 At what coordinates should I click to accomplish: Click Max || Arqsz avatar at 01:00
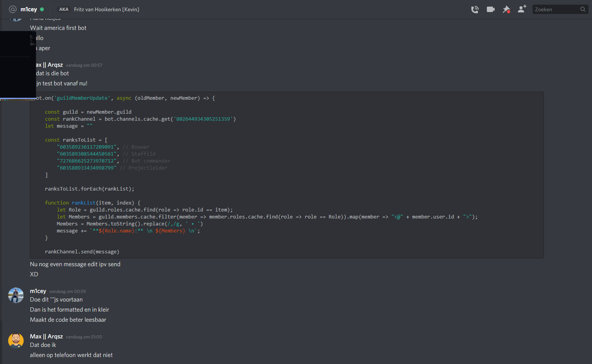tap(16, 341)
